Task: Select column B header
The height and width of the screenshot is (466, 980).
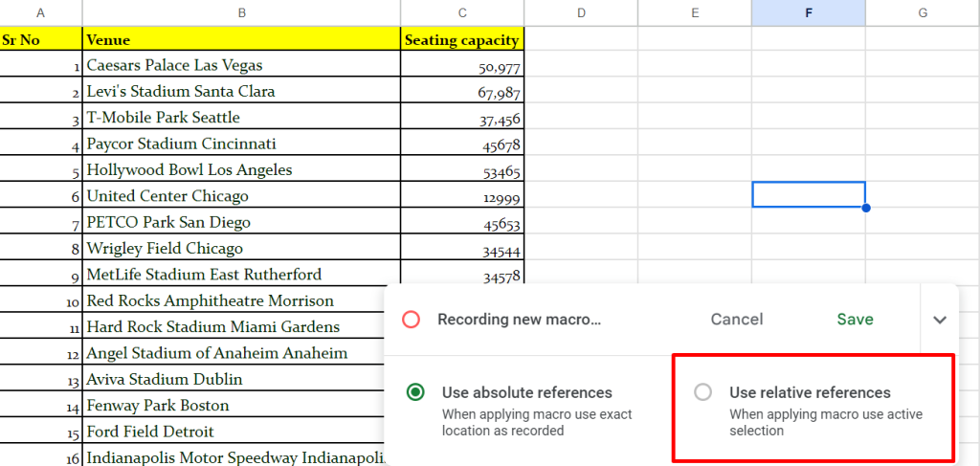Action: click(x=241, y=12)
